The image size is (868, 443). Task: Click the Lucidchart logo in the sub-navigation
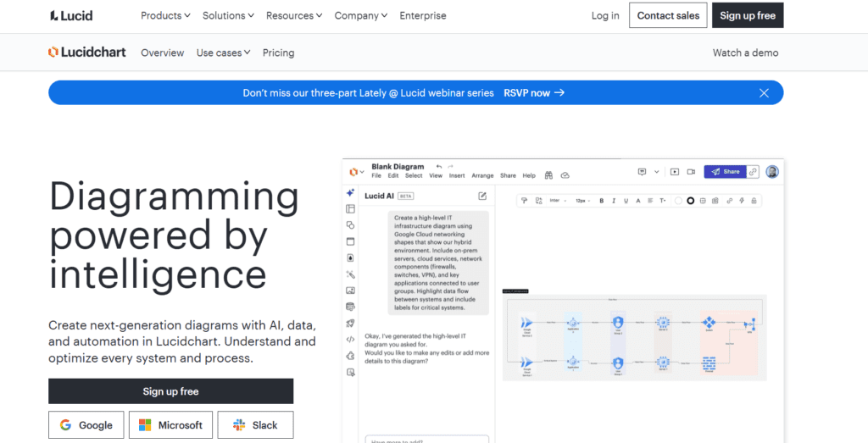pyautogui.click(x=87, y=53)
